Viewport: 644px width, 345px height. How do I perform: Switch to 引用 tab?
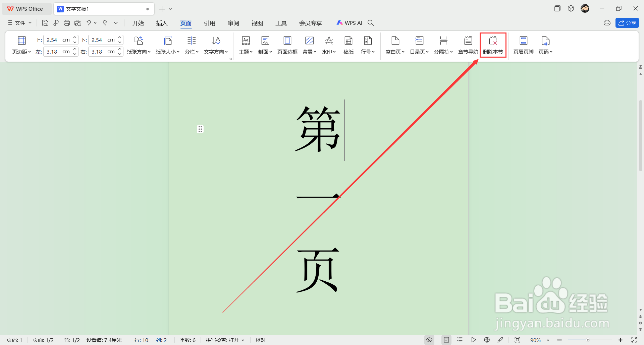pos(210,23)
